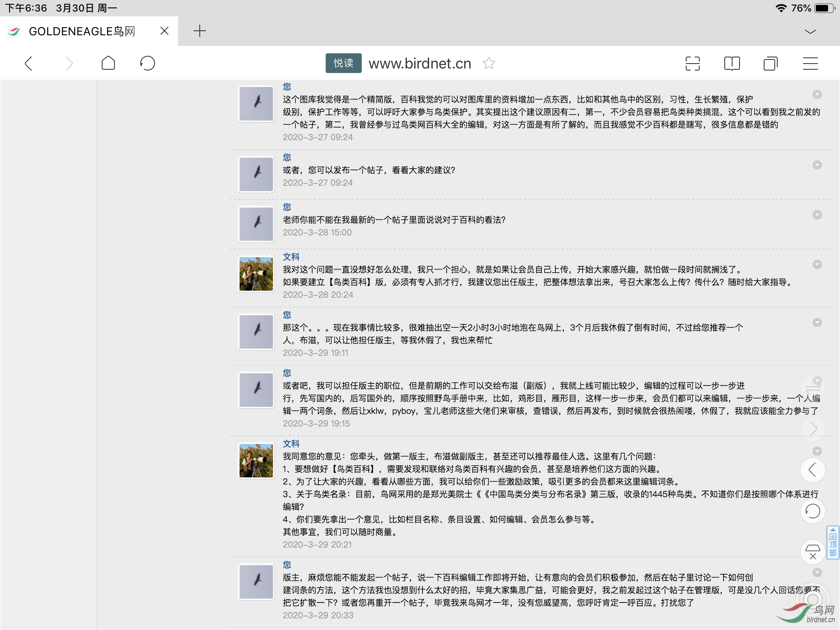Open the first 文科 username link
Viewport: 840px width, 630px height.
tap(291, 257)
